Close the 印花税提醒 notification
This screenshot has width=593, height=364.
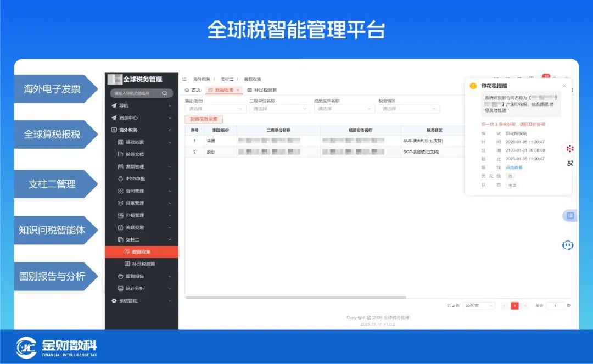(564, 86)
